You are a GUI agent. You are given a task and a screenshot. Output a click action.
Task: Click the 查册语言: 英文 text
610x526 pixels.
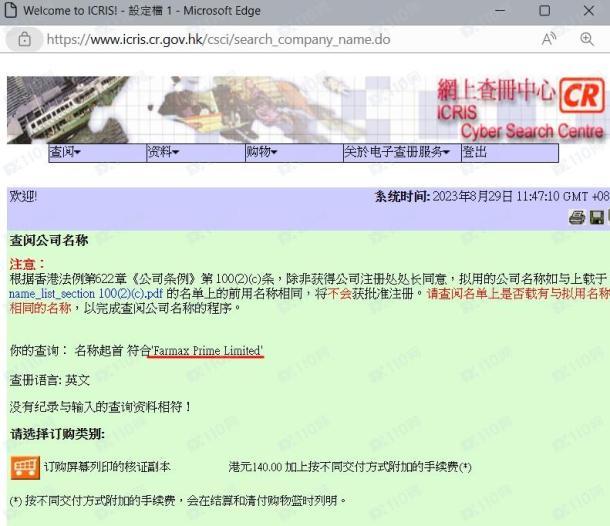(50, 380)
